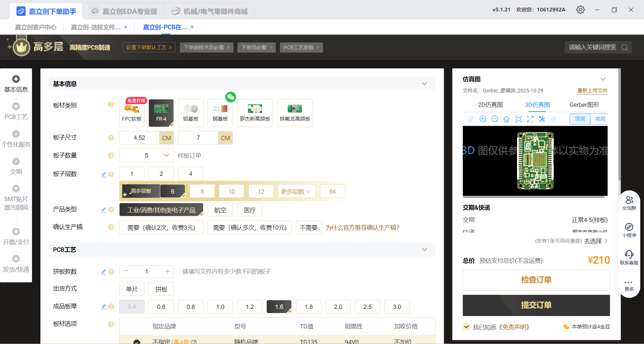Click the WeChat green icon above 铜基板

(x=231, y=97)
